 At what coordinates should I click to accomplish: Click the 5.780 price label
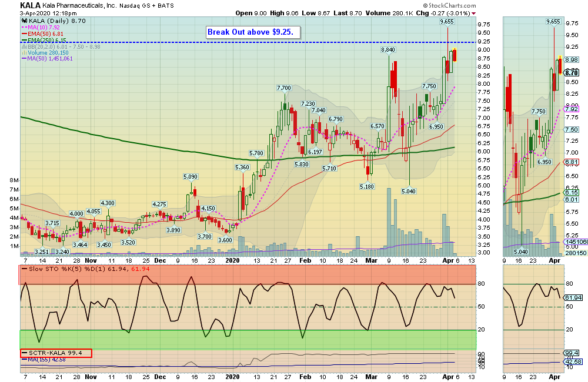click(256, 153)
